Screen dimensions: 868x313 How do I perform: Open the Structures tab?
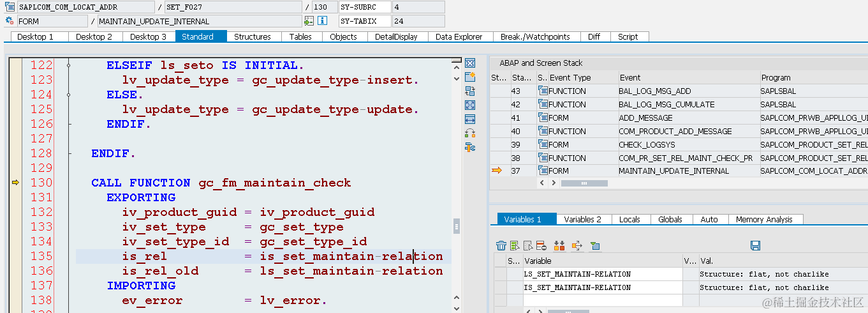click(253, 36)
